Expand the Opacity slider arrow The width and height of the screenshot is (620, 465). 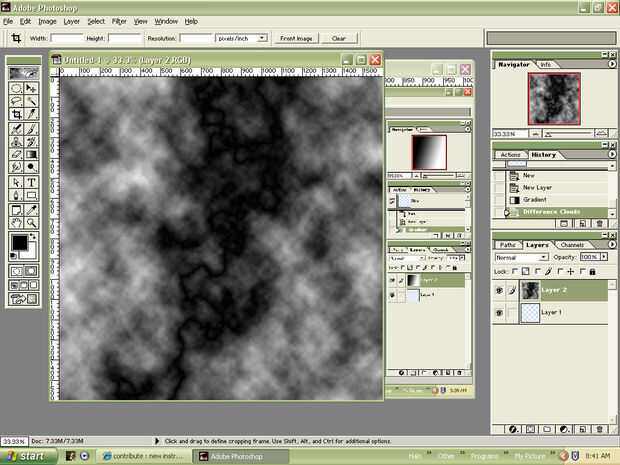[x=603, y=257]
